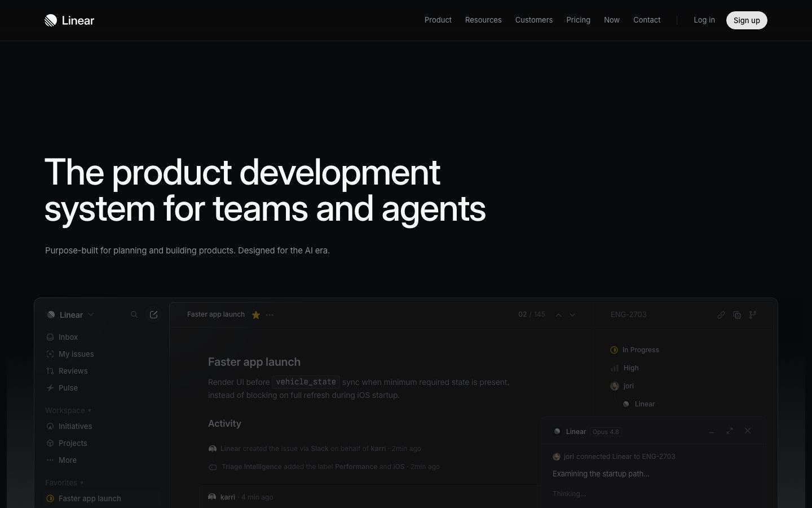Click the High priority bars icon
The height and width of the screenshot is (508, 812).
tap(614, 368)
